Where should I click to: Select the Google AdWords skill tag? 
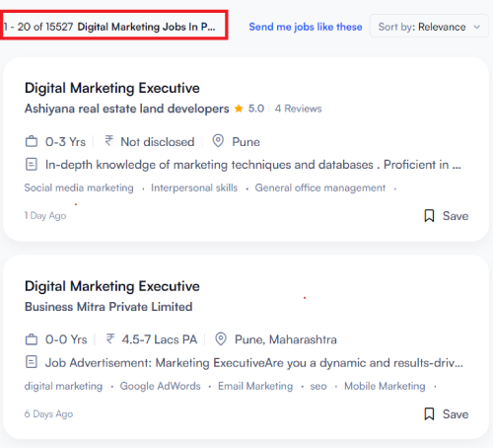(x=160, y=386)
